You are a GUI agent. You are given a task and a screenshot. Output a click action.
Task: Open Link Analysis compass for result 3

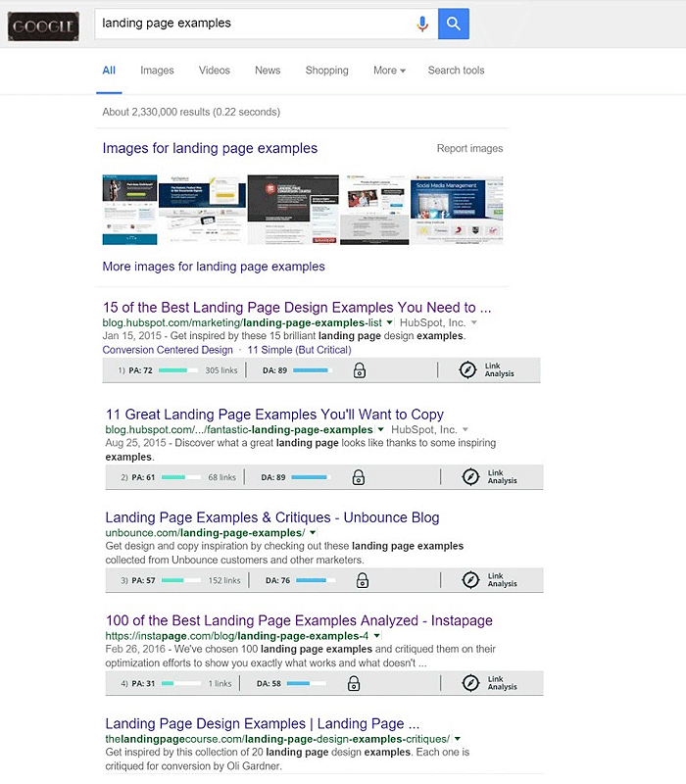(x=470, y=580)
